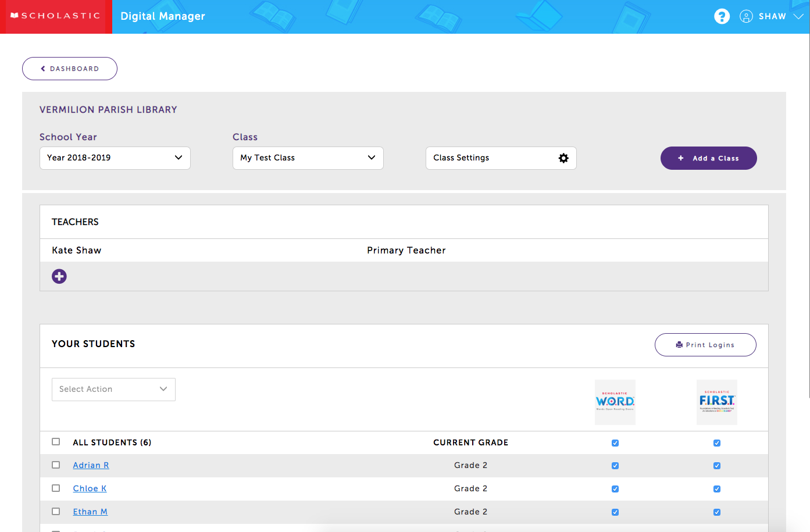
Task: Check the All Students select checkbox
Action: 56,442
